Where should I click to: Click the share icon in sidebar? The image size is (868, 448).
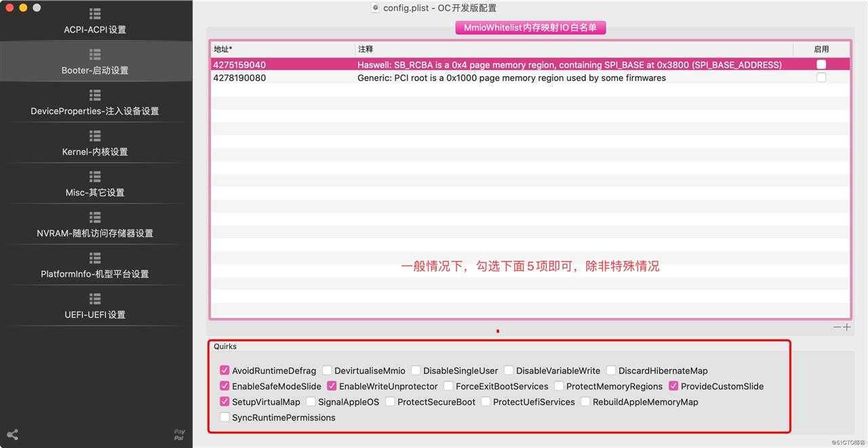pos(12,434)
